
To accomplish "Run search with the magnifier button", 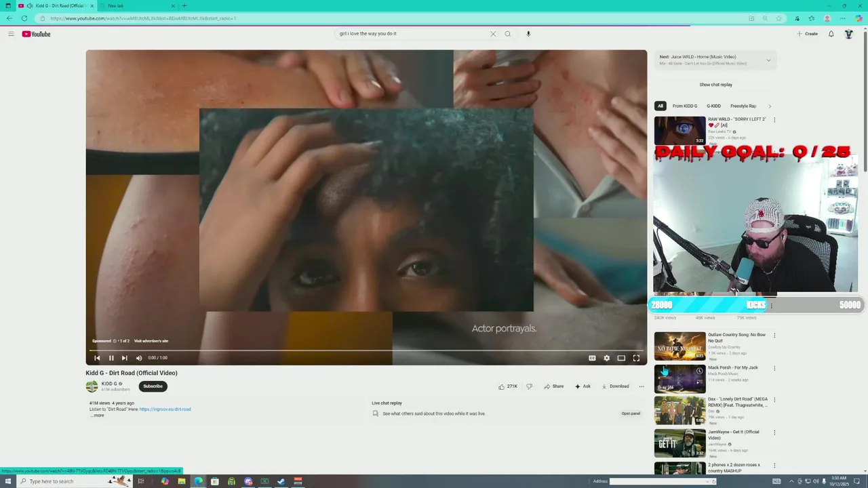I will coord(507,34).
